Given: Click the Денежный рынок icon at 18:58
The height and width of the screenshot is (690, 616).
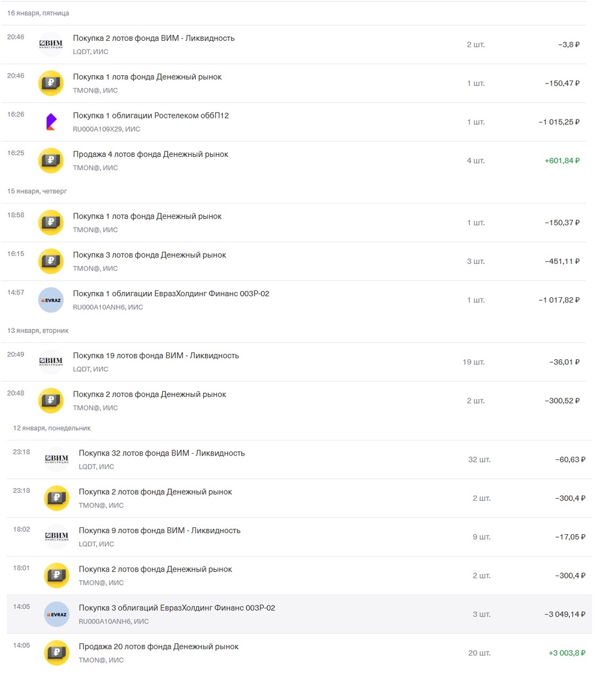Looking at the screenshot, I should tap(51, 222).
